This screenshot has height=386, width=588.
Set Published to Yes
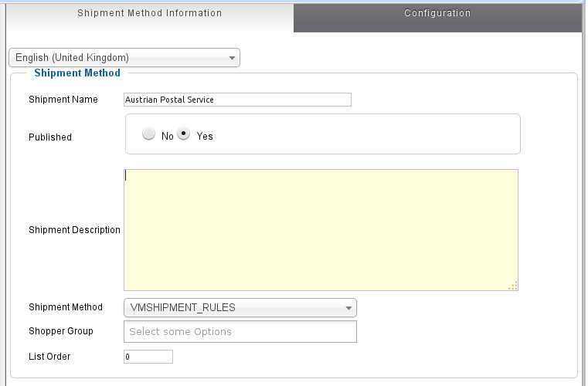click(184, 134)
